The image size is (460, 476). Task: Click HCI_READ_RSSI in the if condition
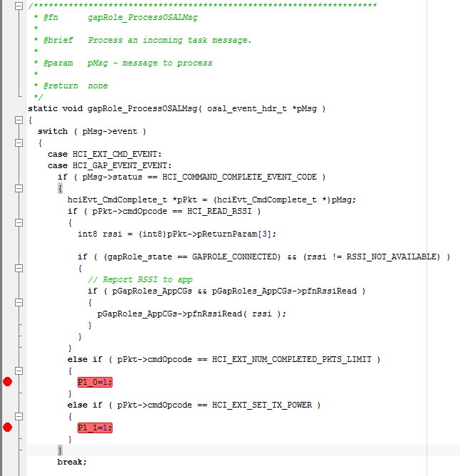219,211
